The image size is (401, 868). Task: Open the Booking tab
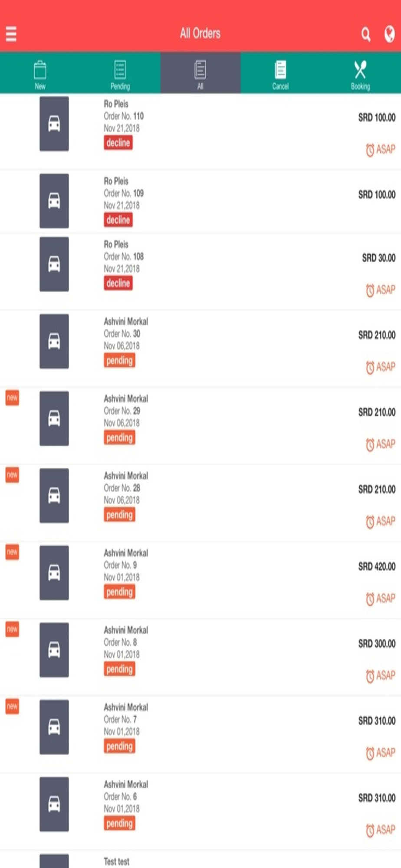point(361,73)
